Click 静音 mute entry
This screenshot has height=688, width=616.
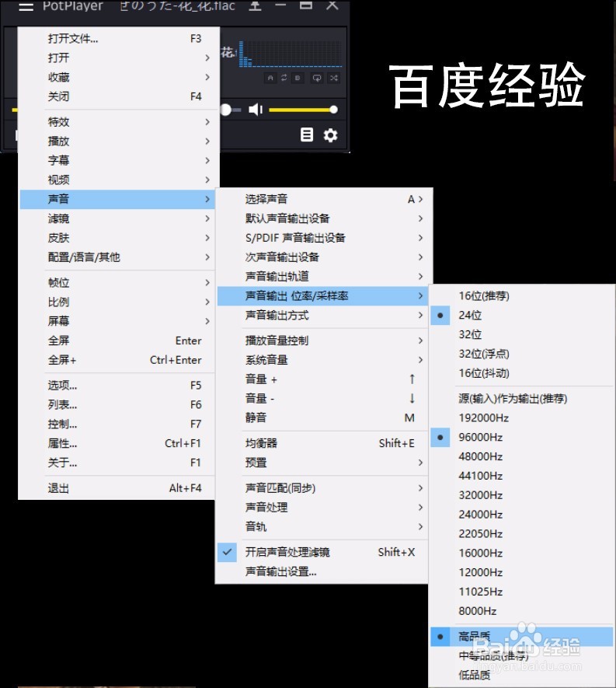(x=322, y=417)
